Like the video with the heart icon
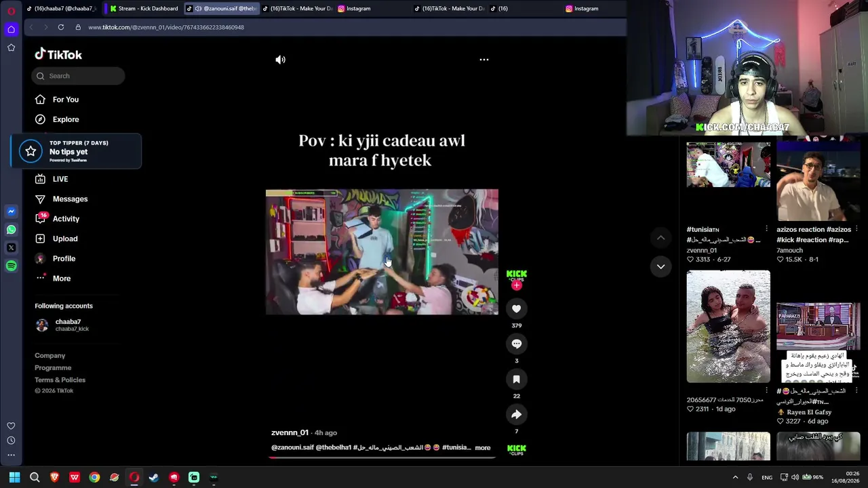Screen dimensions: 868x488 point(517,309)
